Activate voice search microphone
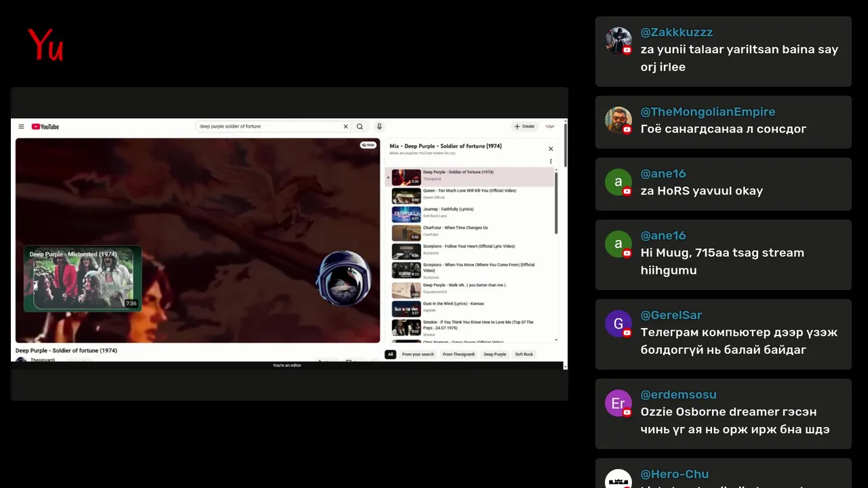 379,127
